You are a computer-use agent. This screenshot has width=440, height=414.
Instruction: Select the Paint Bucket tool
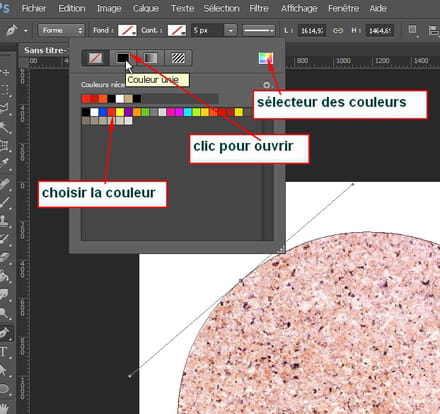[5, 276]
